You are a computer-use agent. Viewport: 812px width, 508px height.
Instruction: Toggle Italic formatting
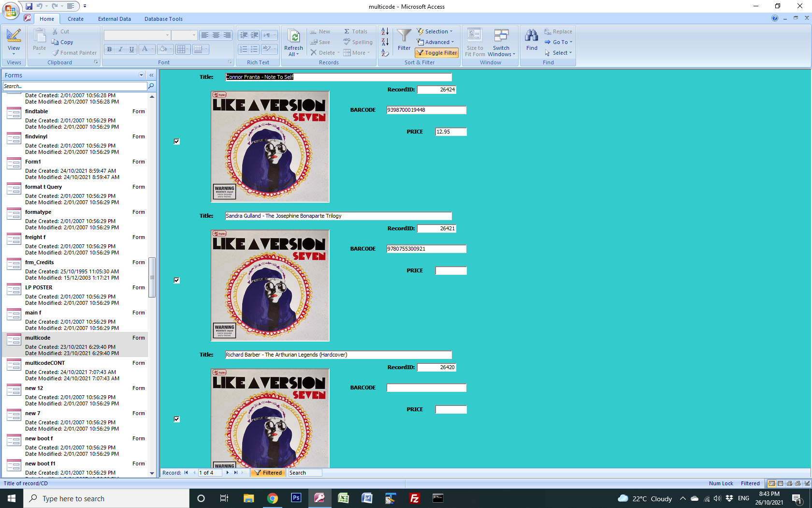point(120,49)
